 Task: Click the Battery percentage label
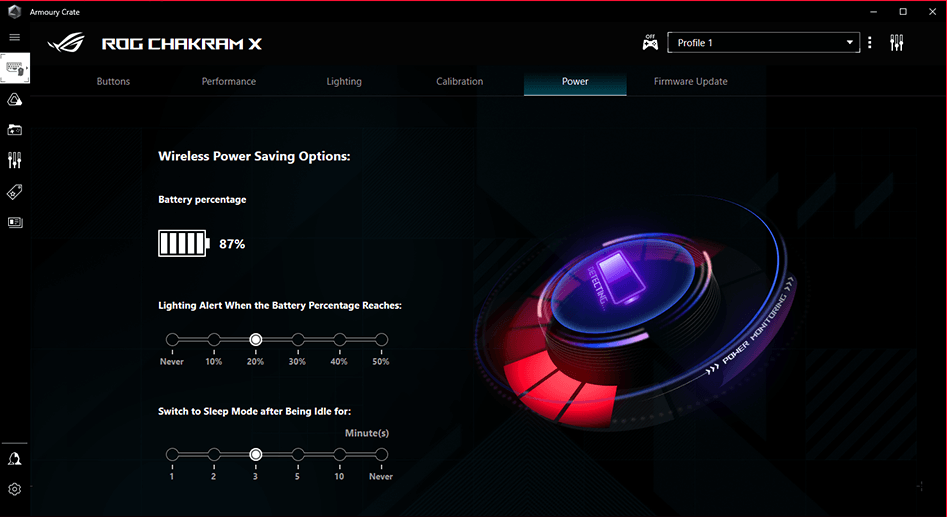click(x=202, y=199)
